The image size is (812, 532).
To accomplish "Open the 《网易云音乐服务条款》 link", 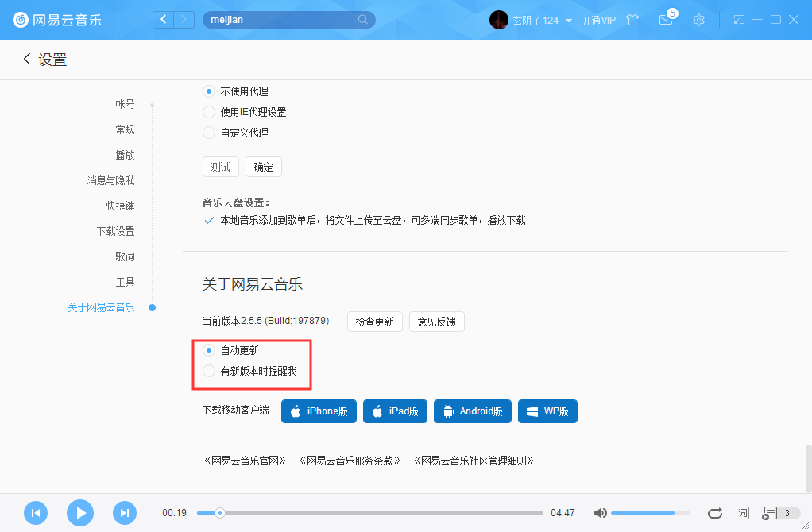I will [x=350, y=460].
